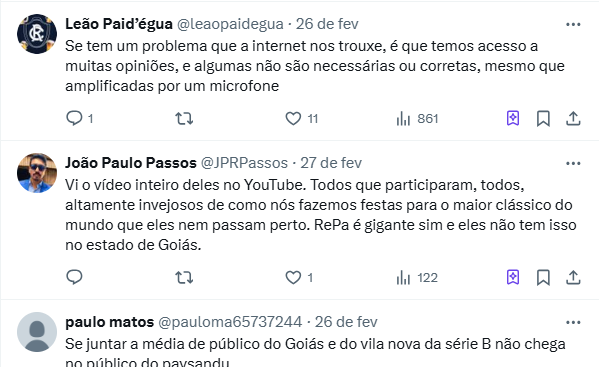
Task: Share João Paulo Passos's tweet
Action: (x=573, y=277)
